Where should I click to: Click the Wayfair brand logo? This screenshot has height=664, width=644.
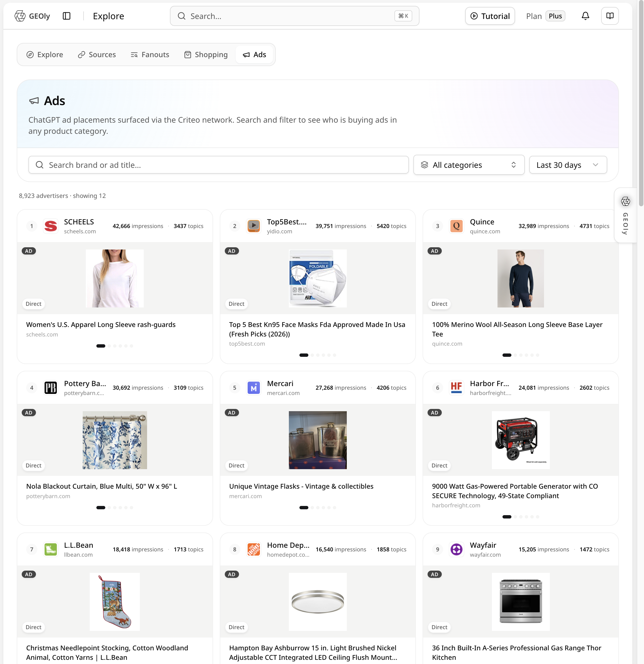tap(456, 549)
